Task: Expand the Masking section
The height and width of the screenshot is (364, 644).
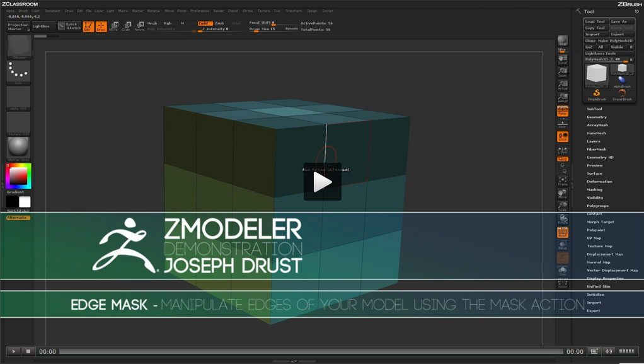Action: point(596,189)
